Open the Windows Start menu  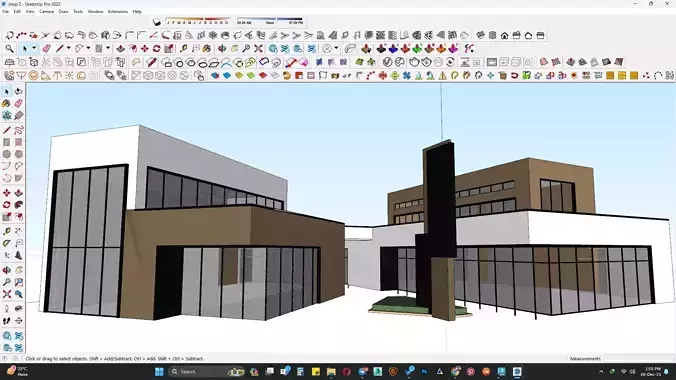click(x=159, y=371)
